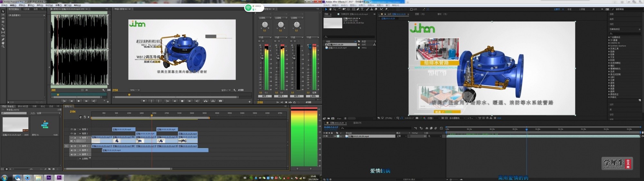
Task: Open After Effects from the Windows taskbar
Action: click(49, 177)
